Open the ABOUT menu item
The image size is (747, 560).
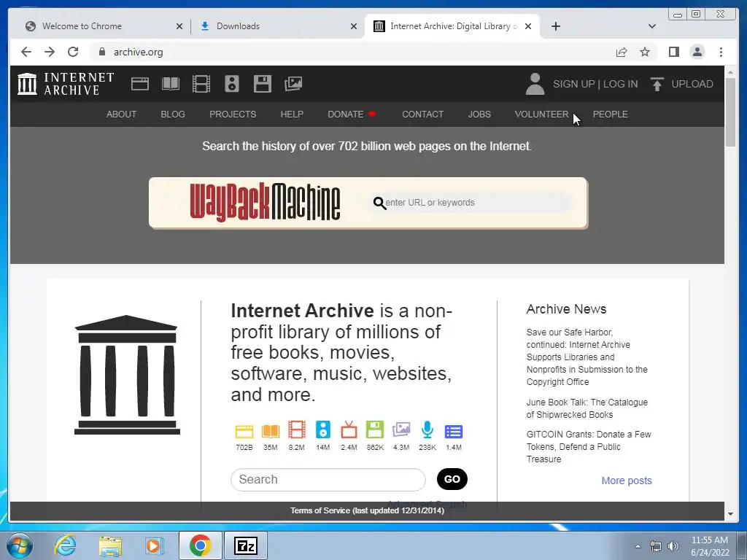[121, 114]
